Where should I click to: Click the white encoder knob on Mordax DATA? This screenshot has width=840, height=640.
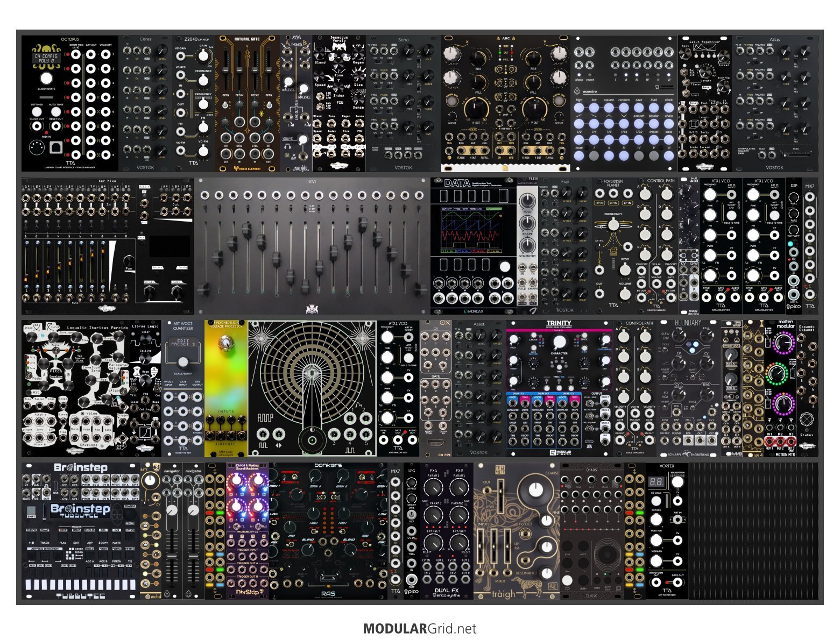tap(504, 266)
